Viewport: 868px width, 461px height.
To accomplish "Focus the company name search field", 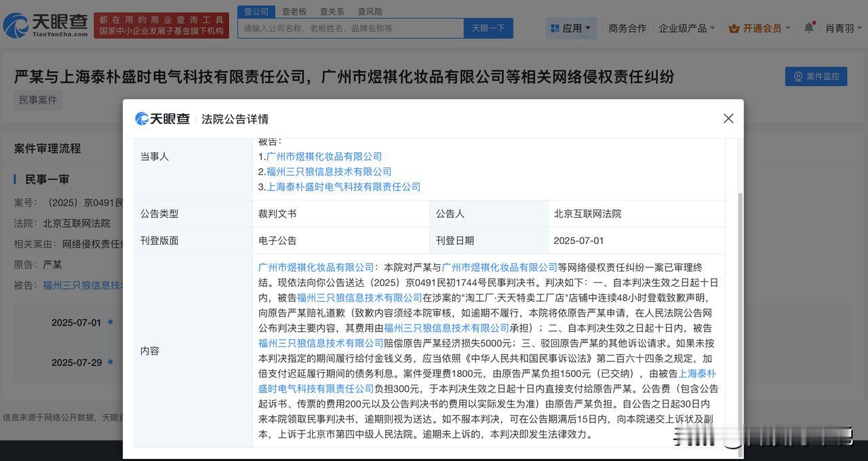I will 351,28.
